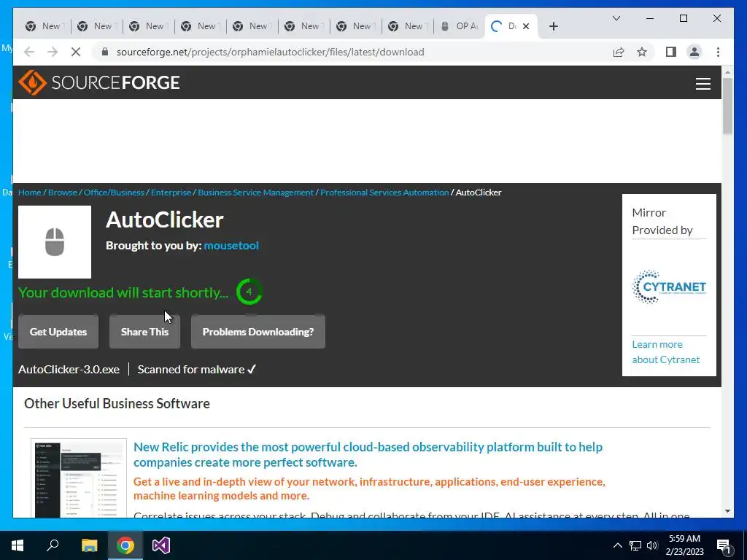Switch to the third New Tab
The height and width of the screenshot is (560, 747).
tap(149, 26)
